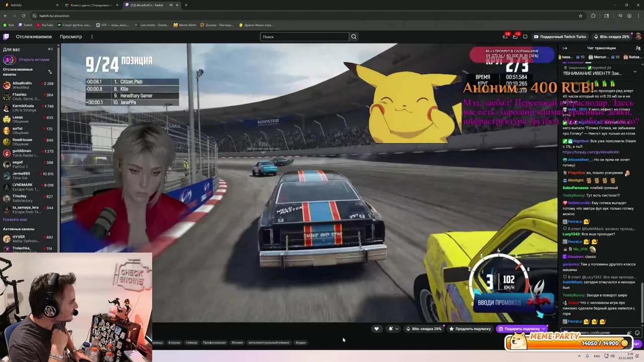Sort followed channels with arrows icon

(x=50, y=72)
